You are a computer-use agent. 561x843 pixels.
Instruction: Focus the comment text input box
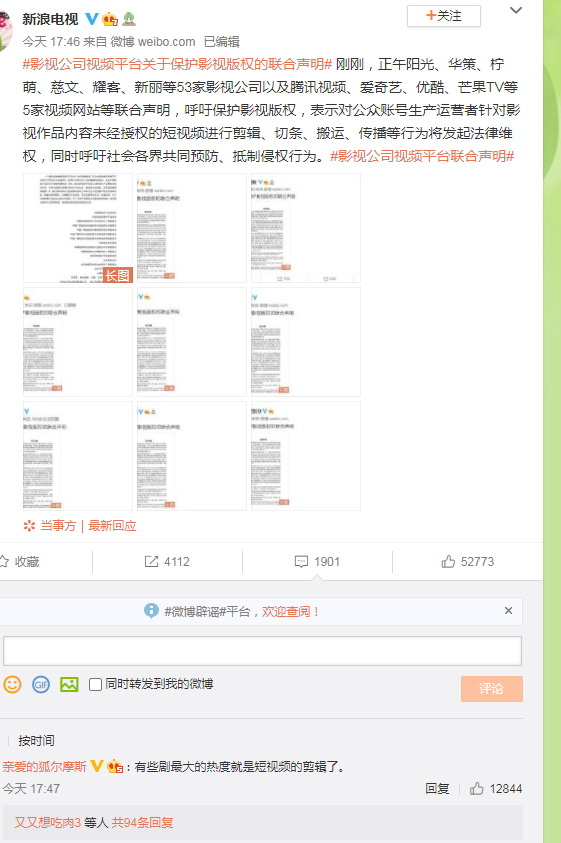pyautogui.click(x=262, y=651)
